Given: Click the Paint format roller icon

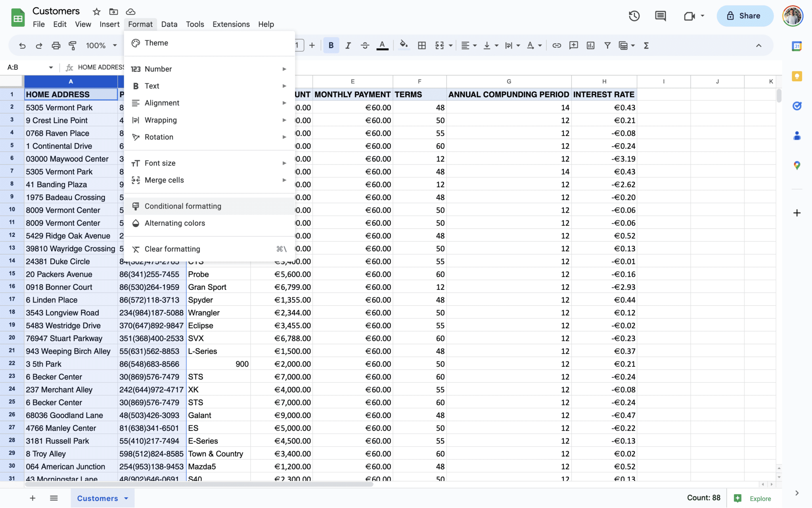Looking at the screenshot, I should click(x=73, y=46).
